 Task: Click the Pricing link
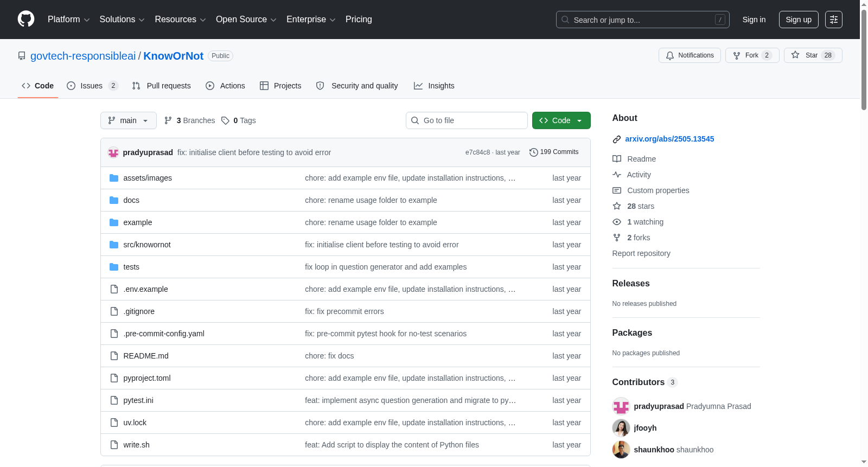pyautogui.click(x=359, y=20)
